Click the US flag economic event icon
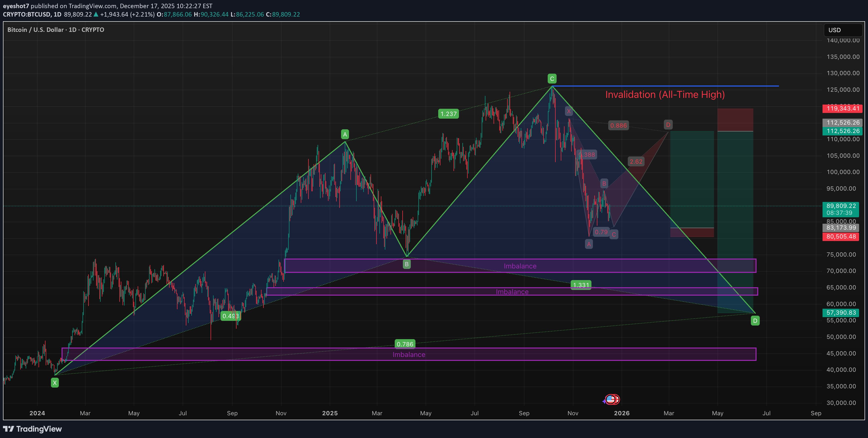The image size is (868, 438). pos(610,400)
